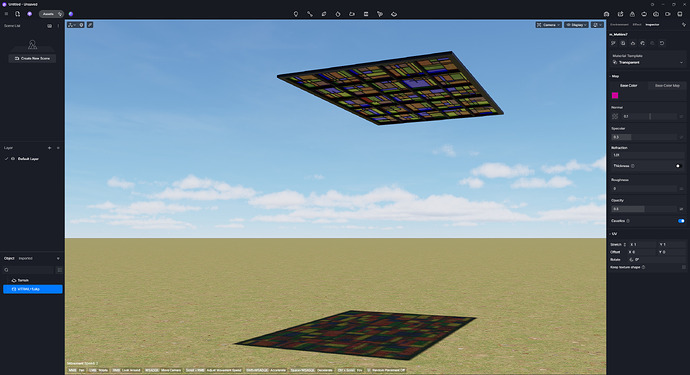Image resolution: width=690 pixels, height=375 pixels.
Task: Click the terrain tool in top toolbar
Action: [394, 14]
